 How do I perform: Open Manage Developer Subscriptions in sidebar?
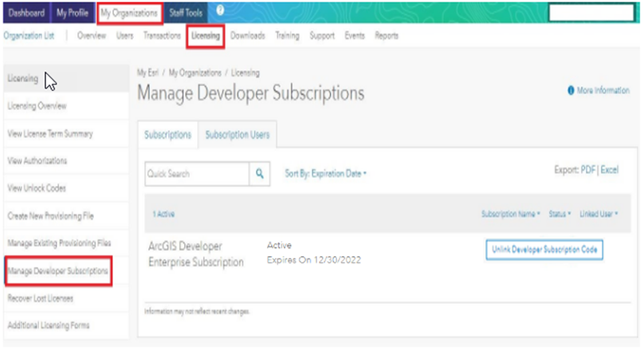57,271
